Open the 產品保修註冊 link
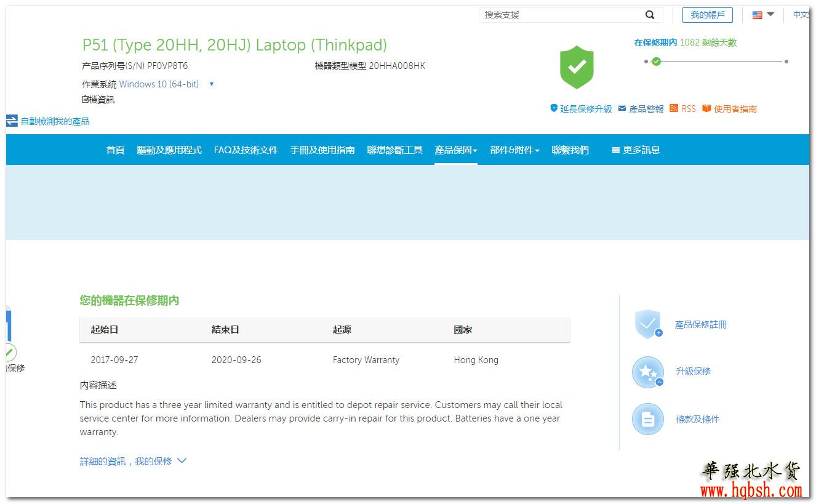816x504 pixels. click(701, 324)
